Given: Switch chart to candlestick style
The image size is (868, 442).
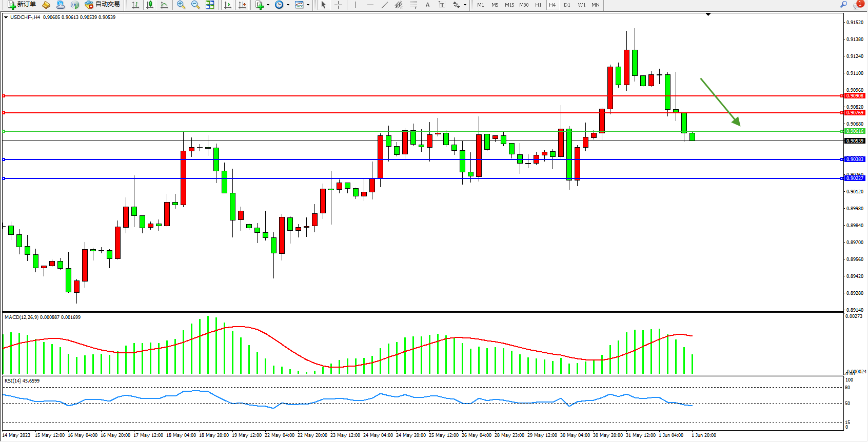Looking at the screenshot, I should point(150,5).
